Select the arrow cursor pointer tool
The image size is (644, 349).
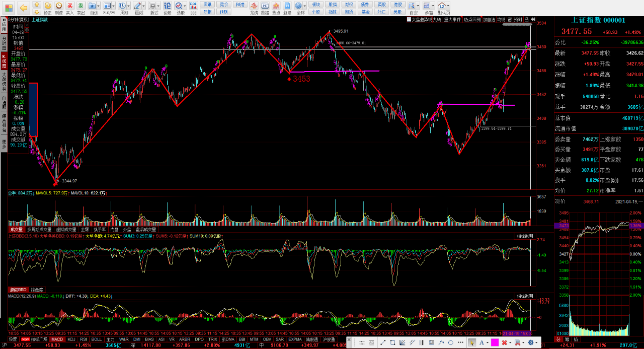(x=472, y=342)
